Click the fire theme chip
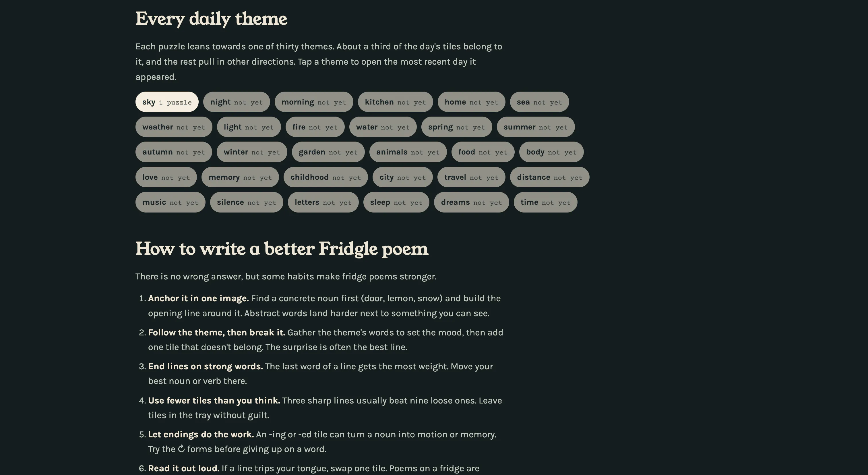 click(x=315, y=127)
